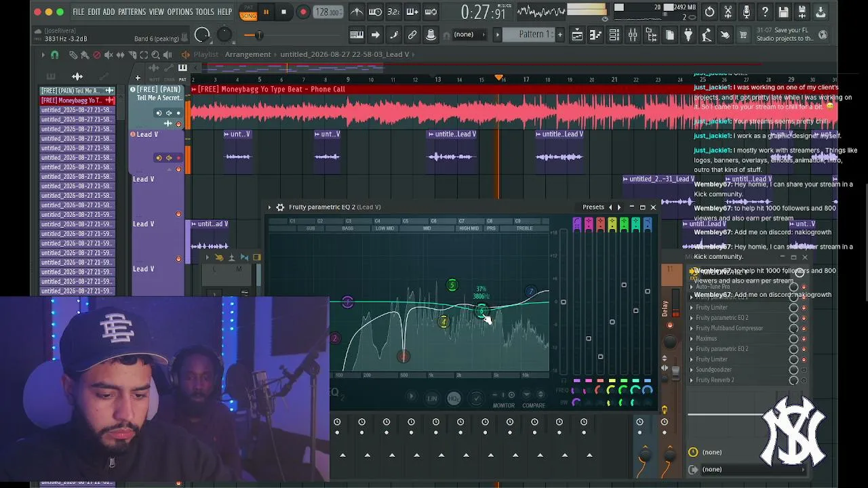Open the plugin picker plug icon
This screenshot has width=868, height=488.
point(688,35)
